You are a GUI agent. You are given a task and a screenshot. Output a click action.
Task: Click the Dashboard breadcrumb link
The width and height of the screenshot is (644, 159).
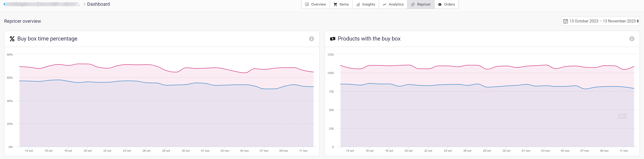(98, 4)
